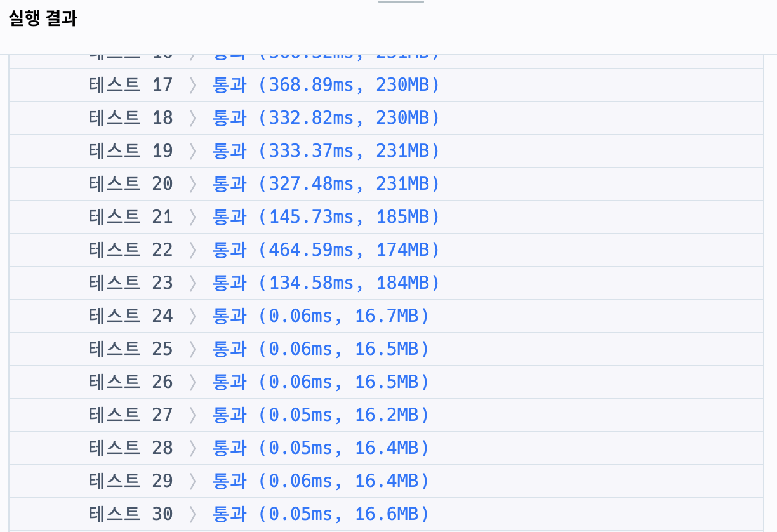Click test 23 result 134.58ms, 184MB
This screenshot has height=532, width=777.
(326, 283)
